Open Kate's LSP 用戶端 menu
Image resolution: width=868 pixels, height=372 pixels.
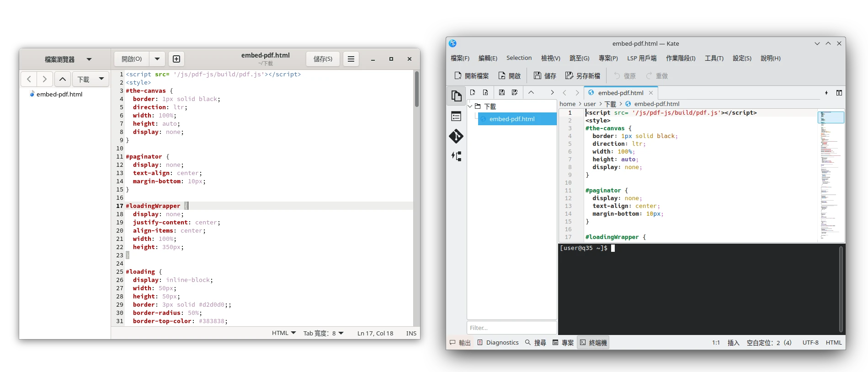click(x=642, y=58)
